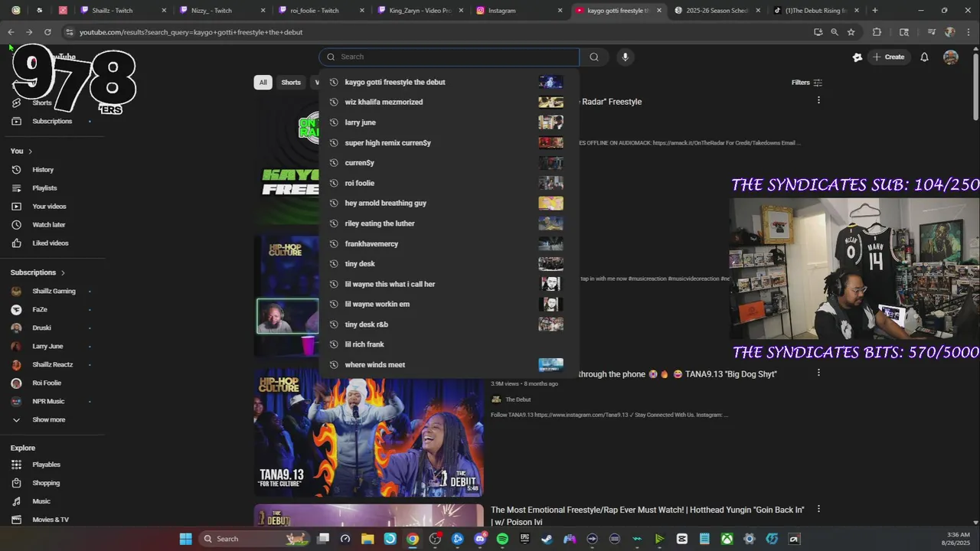Select 'hey arnold breathing guy' suggestion
The height and width of the screenshot is (551, 980).
448,203
